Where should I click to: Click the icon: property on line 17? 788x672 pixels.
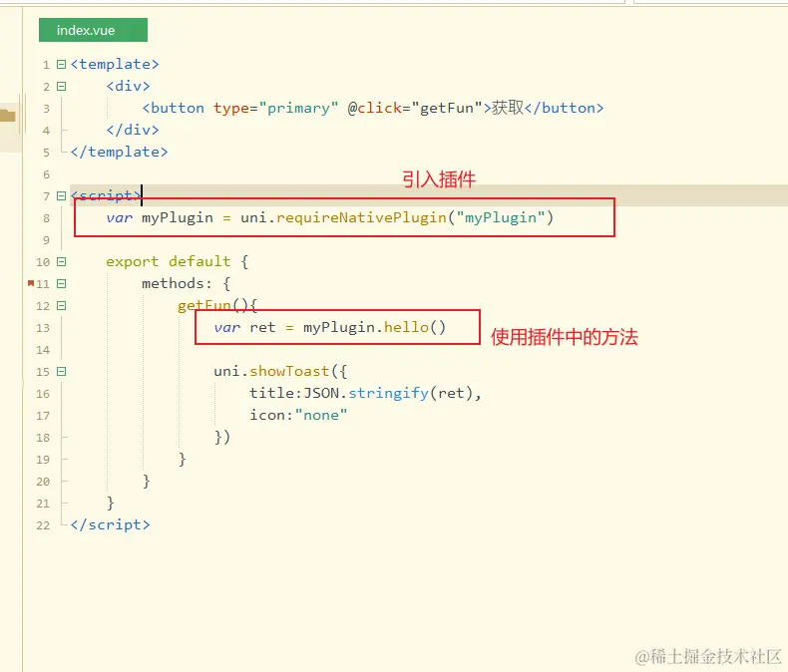(272, 415)
